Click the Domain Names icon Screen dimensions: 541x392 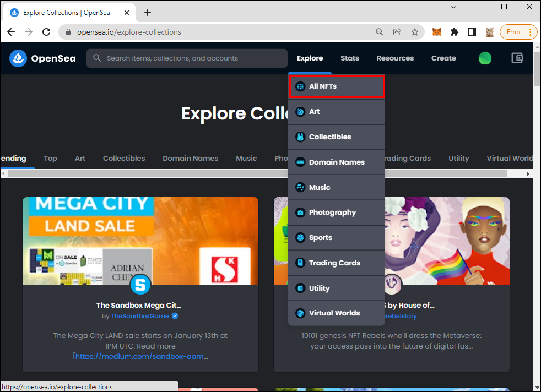tap(300, 162)
